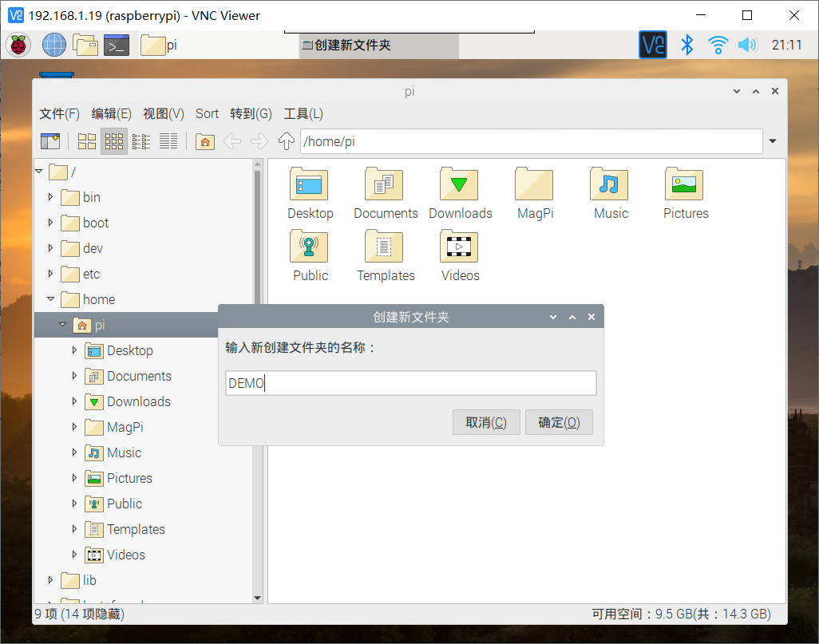Image resolution: width=819 pixels, height=644 pixels.
Task: Open the address bar dropdown
Action: (x=772, y=141)
